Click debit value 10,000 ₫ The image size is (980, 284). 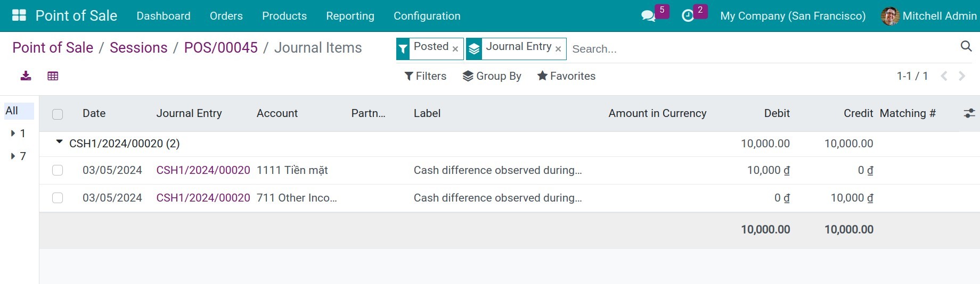(769, 170)
